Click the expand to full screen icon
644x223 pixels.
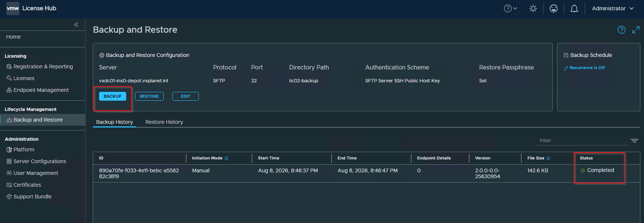coord(636,30)
